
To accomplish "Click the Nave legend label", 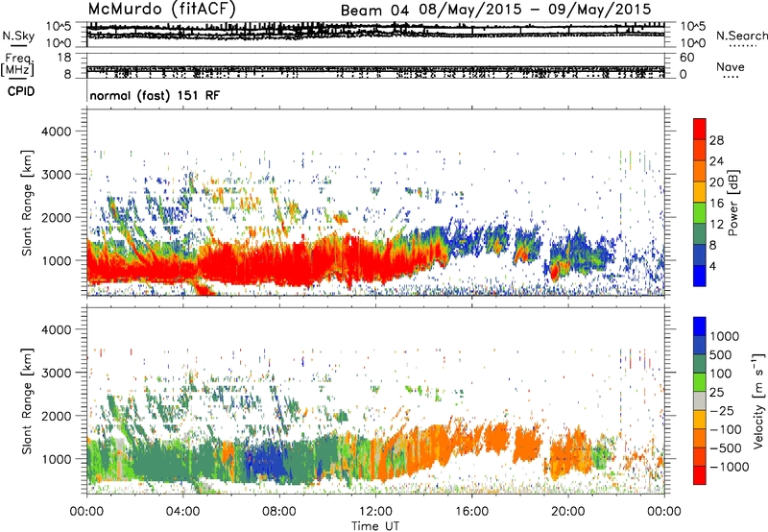I will tap(731, 66).
